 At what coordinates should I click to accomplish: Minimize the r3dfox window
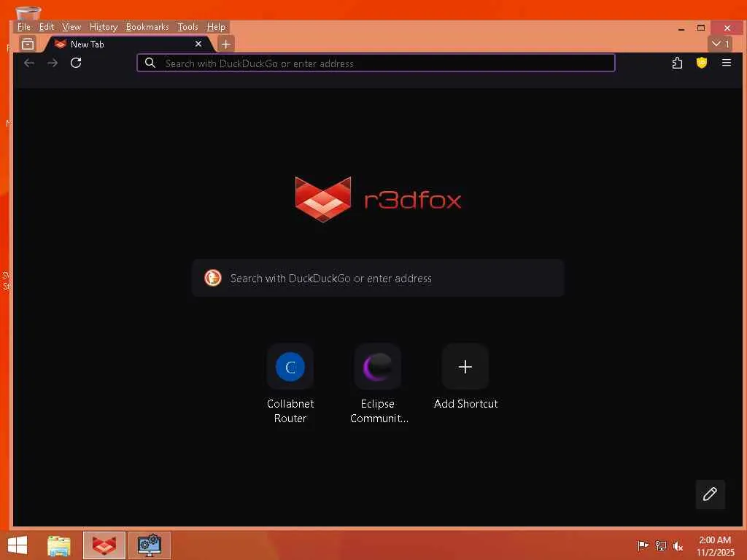[681, 28]
